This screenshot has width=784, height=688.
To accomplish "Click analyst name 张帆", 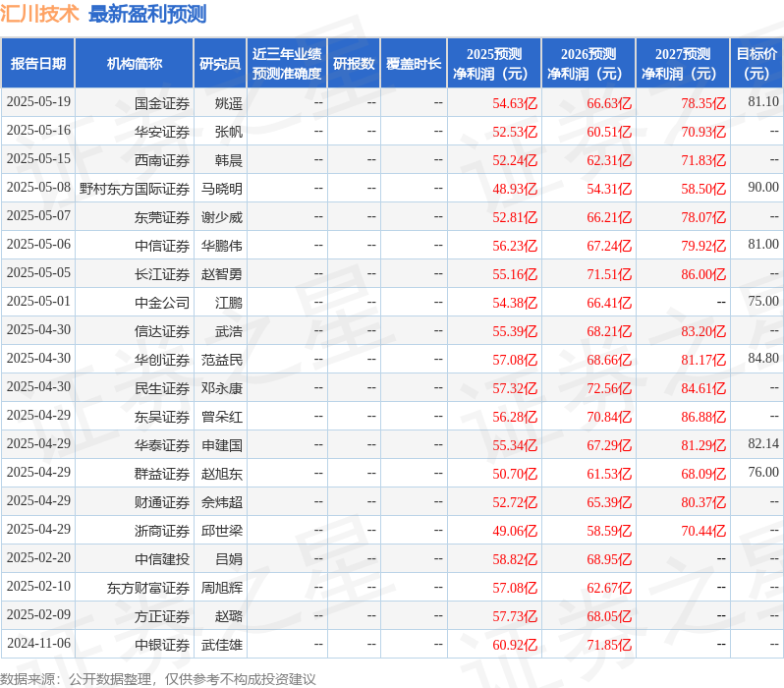I will point(229,132).
